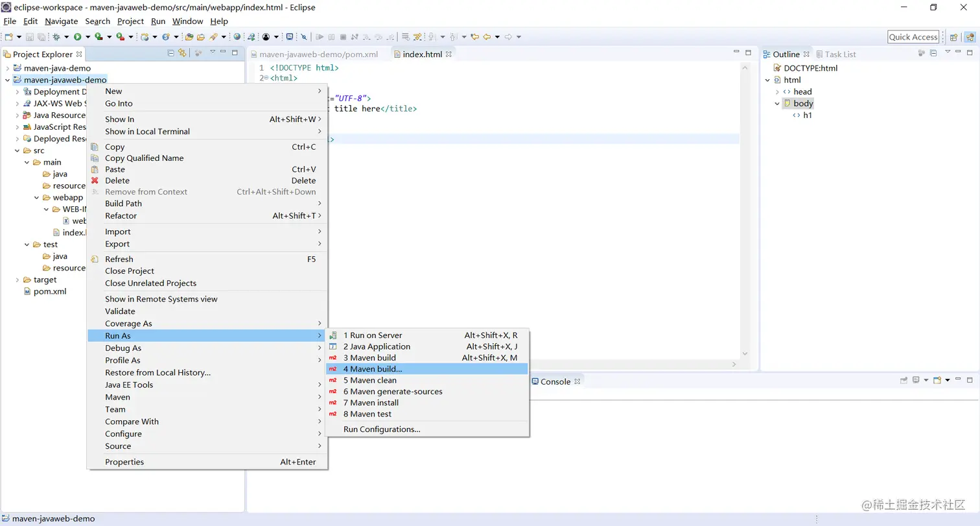Viewport: 980px width, 526px height.
Task: Minimize the editor area
Action: (736, 52)
